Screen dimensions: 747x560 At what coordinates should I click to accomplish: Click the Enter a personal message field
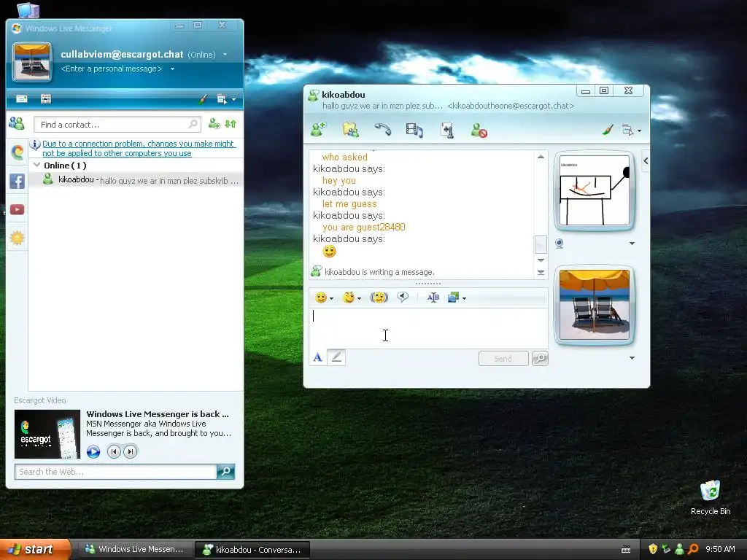coord(112,69)
